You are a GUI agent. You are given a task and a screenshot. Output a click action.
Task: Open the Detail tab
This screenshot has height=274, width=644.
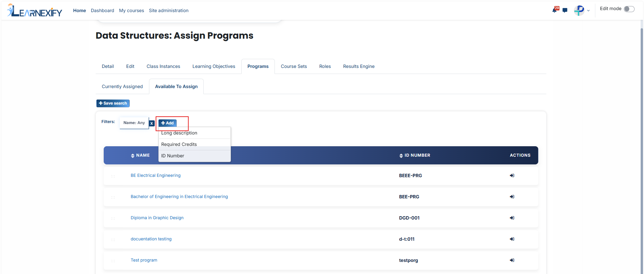(x=108, y=66)
